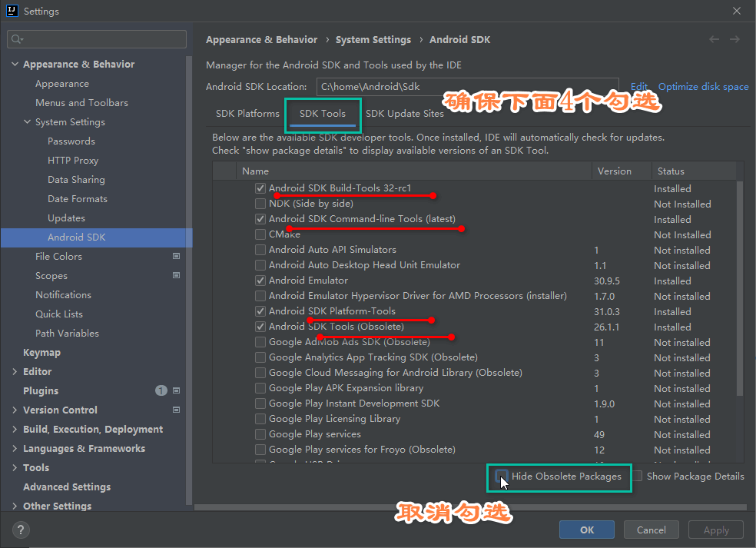Uncheck Android SDK Build-Tools 32-rc1
The width and height of the screenshot is (756, 548).
[260, 188]
